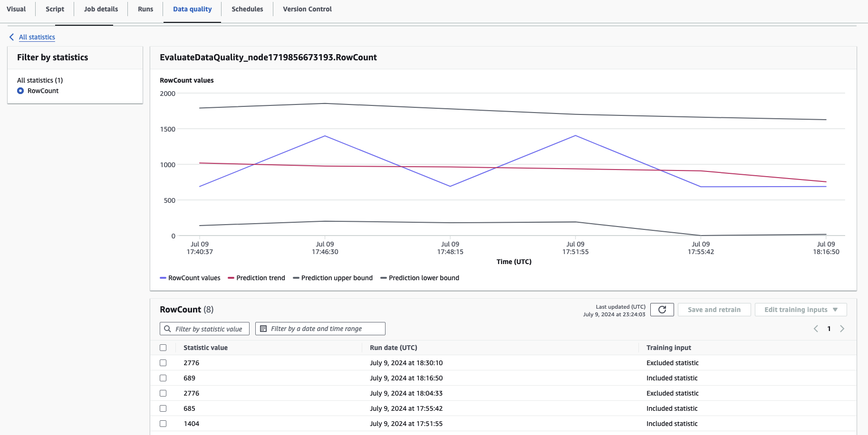Open the Version Control tab
Viewport: 868px width, 435px height.
[307, 9]
